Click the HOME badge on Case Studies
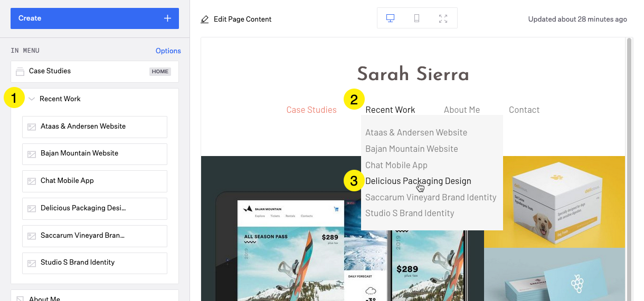 (160, 72)
